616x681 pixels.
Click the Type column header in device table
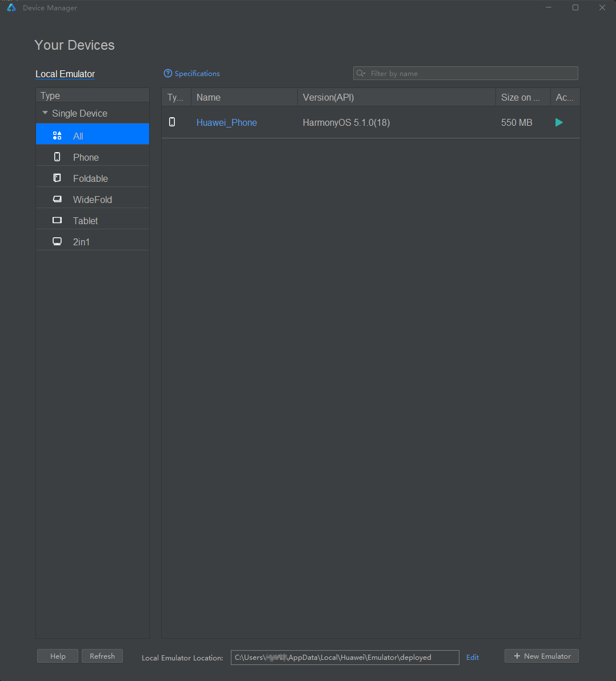176,97
